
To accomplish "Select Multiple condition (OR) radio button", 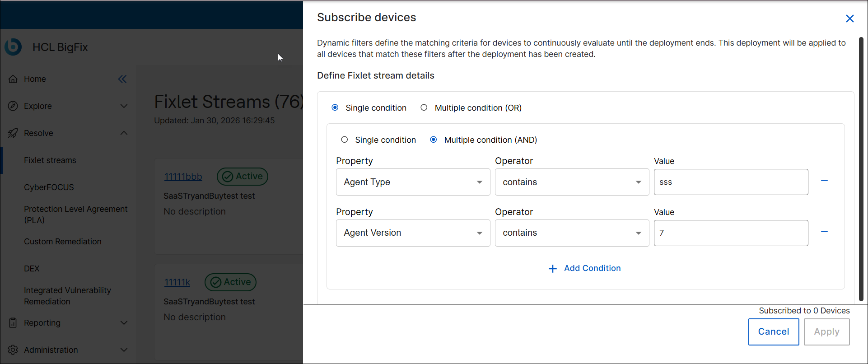I will click(424, 107).
